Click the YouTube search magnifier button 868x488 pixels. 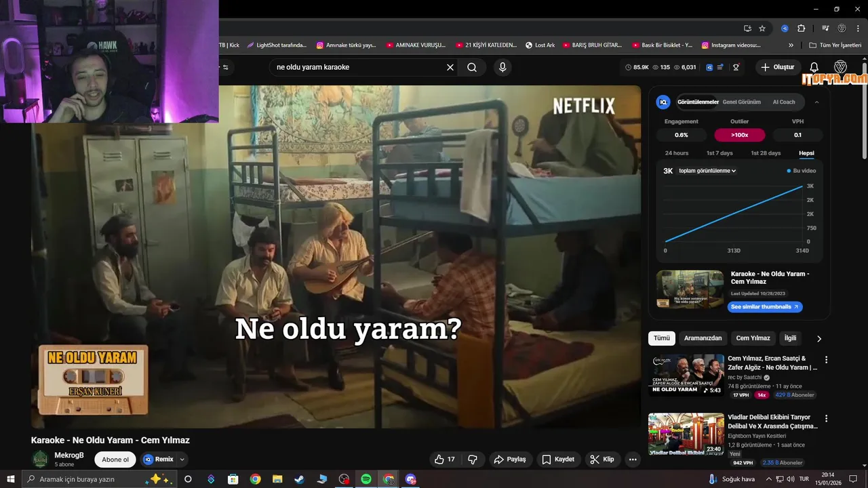coord(472,67)
